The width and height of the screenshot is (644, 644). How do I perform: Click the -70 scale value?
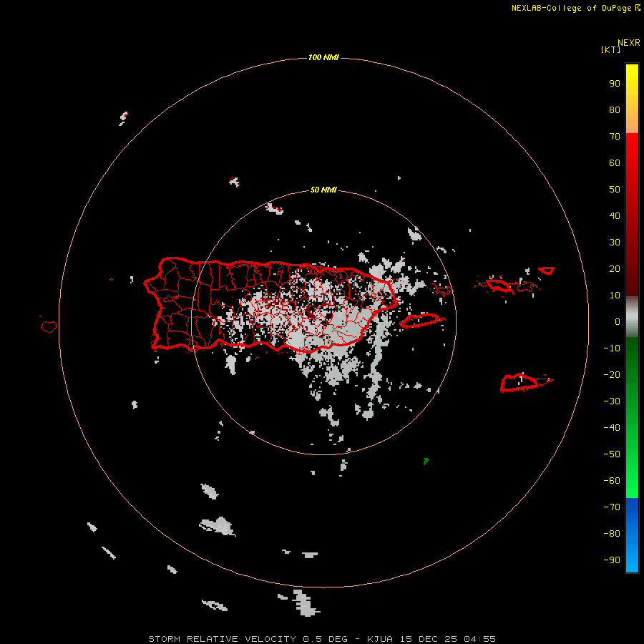(612, 507)
